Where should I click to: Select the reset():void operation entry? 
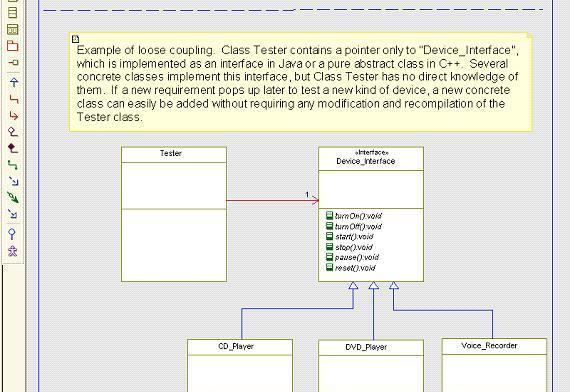pos(351,268)
